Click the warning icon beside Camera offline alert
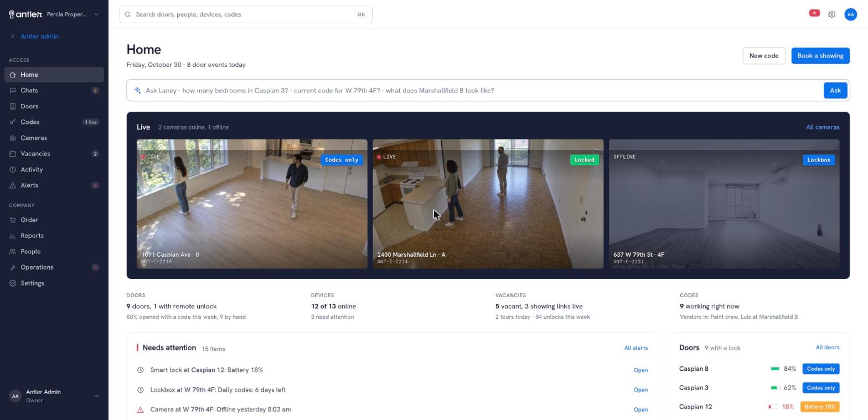This screenshot has height=420, width=868. click(x=140, y=410)
